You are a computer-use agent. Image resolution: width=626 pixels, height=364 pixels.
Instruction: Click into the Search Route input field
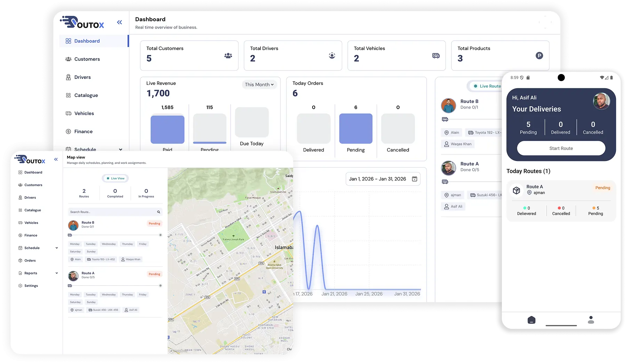point(111,212)
